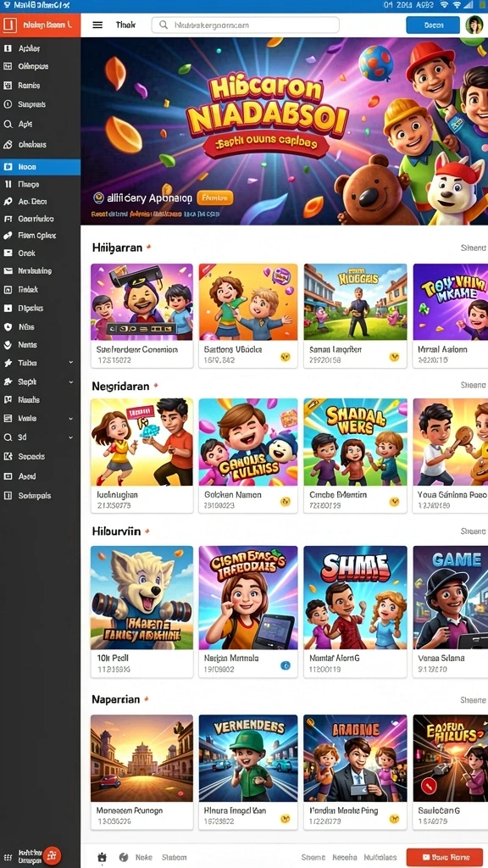
Task: Click into the top search field
Action: [245, 25]
